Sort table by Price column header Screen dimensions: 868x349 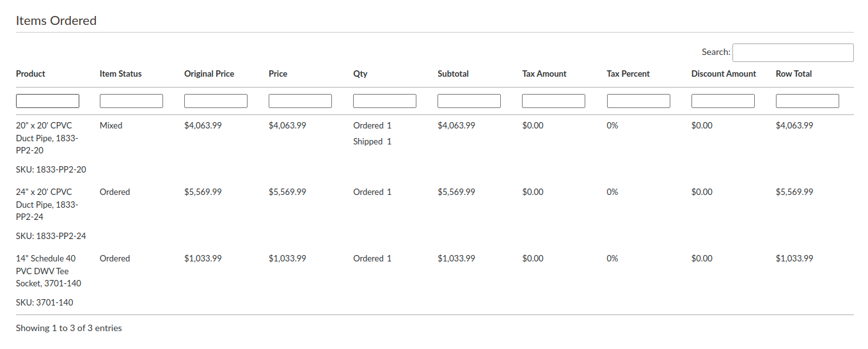(278, 74)
